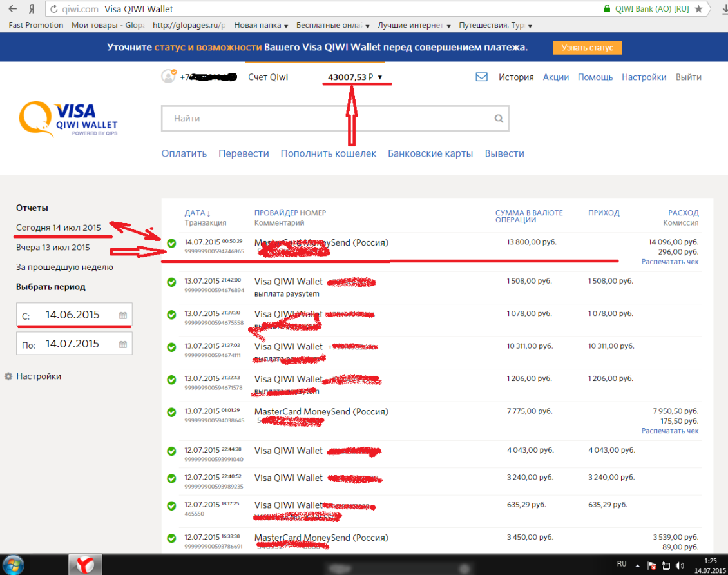Image resolution: width=728 pixels, height=575 pixels.
Task: Click the green status check for 12.07.2015 22:40:52
Action: point(171,478)
